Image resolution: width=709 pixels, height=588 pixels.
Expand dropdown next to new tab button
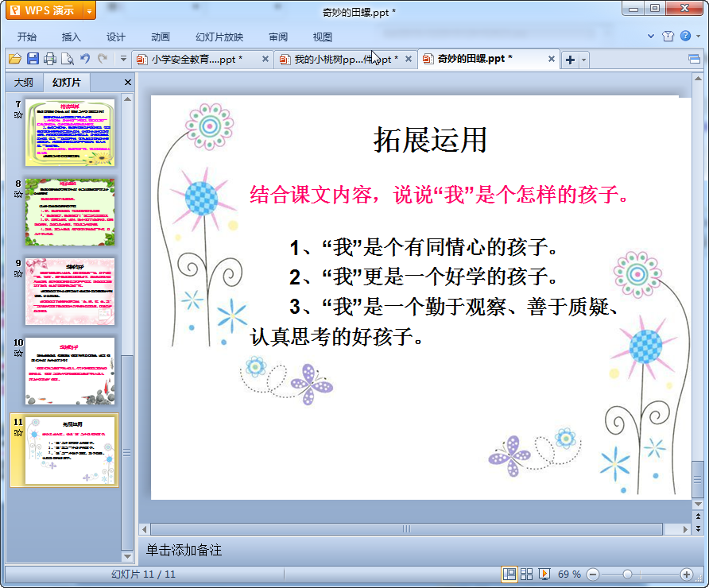[x=583, y=60]
